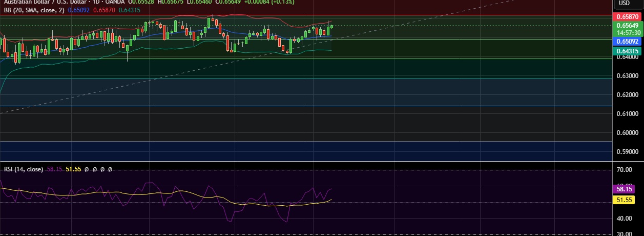This screenshot has width=644, height=236.
Task: Select the RSI (14, close) indicator legend
Action: coord(24,169)
